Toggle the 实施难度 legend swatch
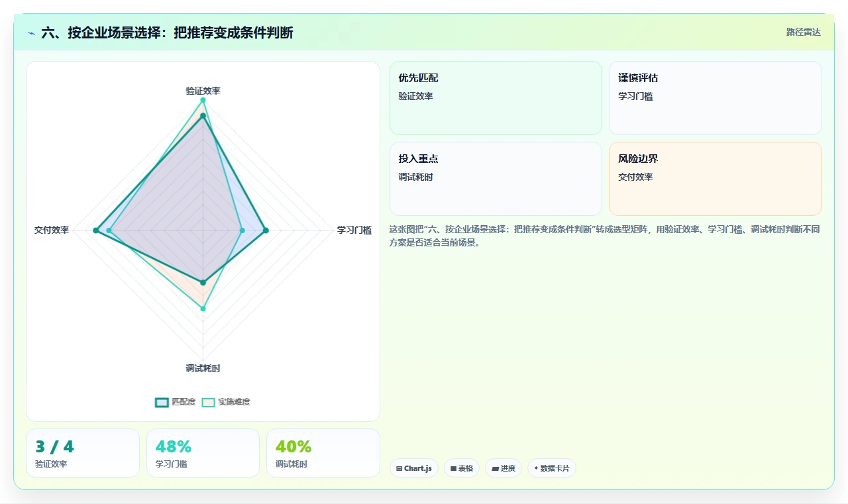848x504 pixels. tap(209, 402)
